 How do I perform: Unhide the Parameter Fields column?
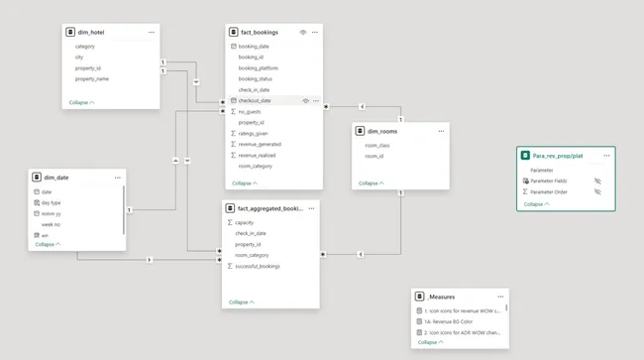point(597,180)
